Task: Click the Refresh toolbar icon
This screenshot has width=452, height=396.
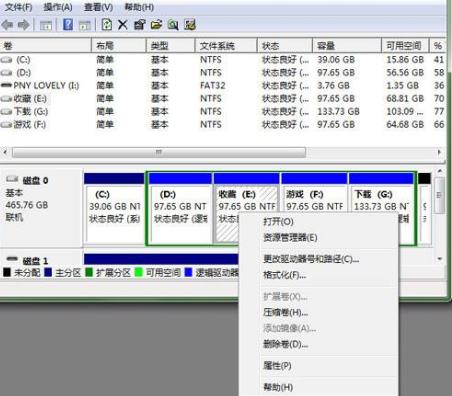Action: point(107,25)
